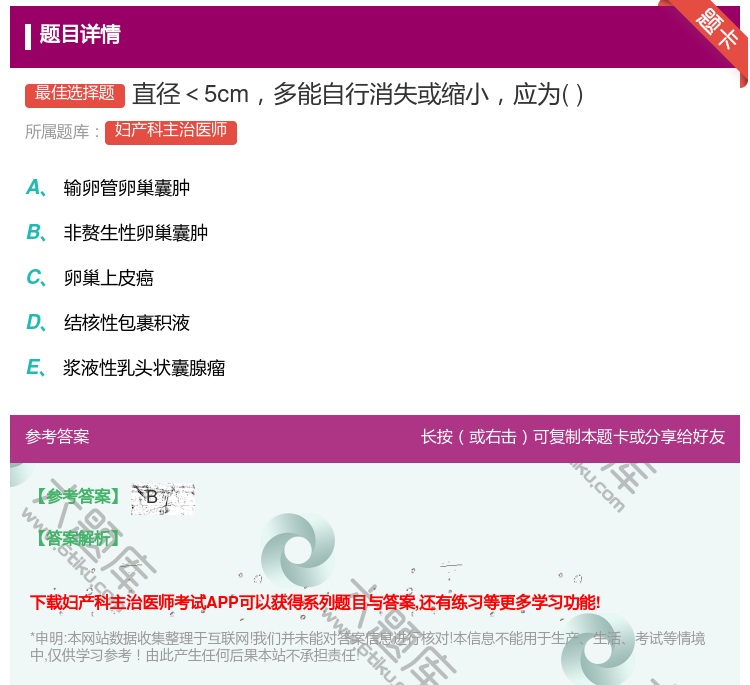Click the letter C option marker
750x685 pixels.
(36, 277)
